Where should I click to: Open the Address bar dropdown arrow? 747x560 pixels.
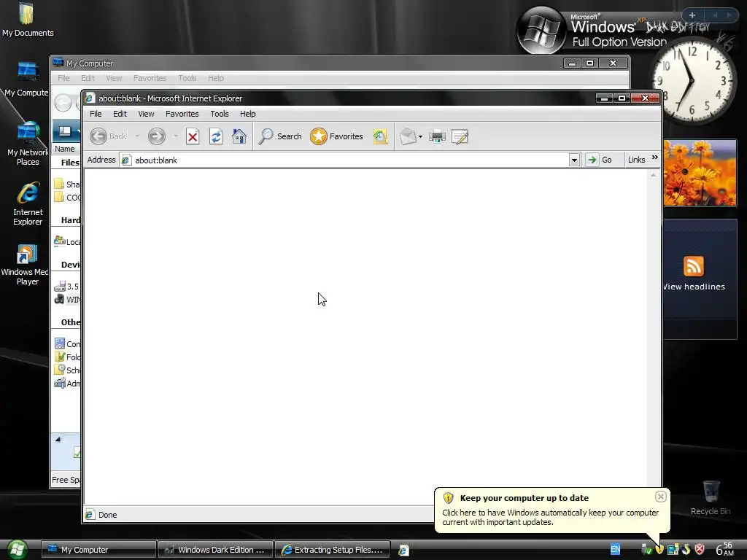574,160
